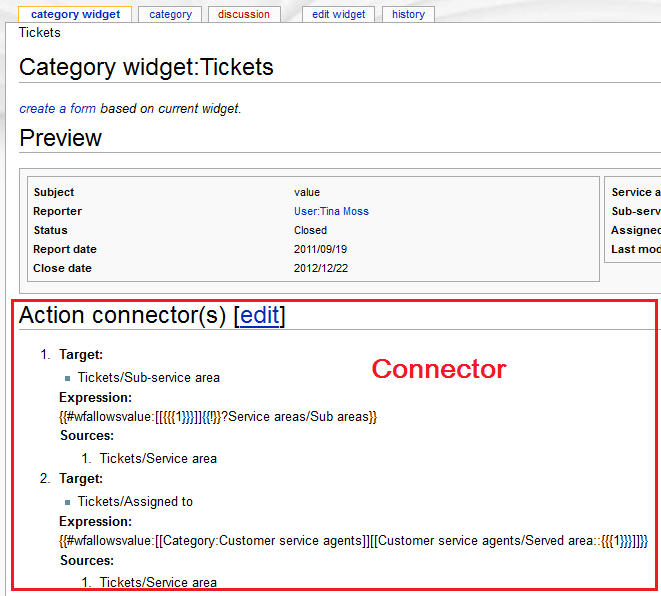
Task: Select the edit widget tab
Action: click(338, 14)
